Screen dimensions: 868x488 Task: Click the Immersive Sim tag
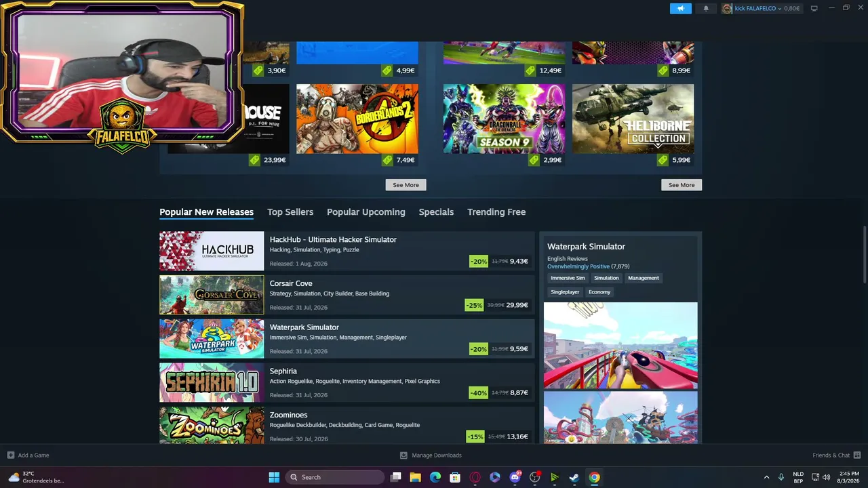pos(568,278)
